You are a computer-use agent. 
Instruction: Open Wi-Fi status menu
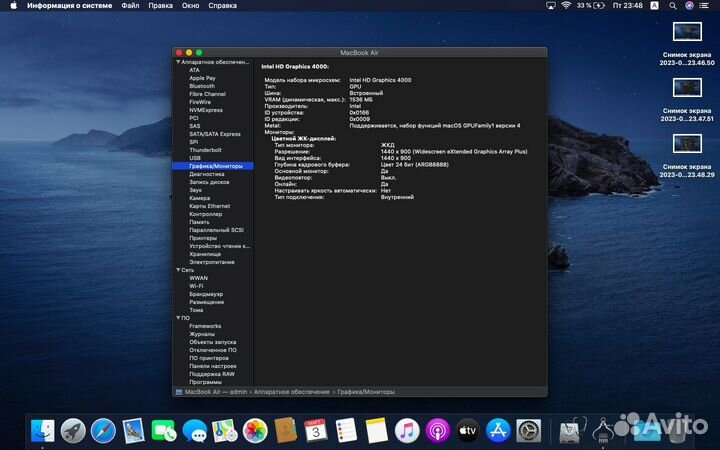coord(566,6)
